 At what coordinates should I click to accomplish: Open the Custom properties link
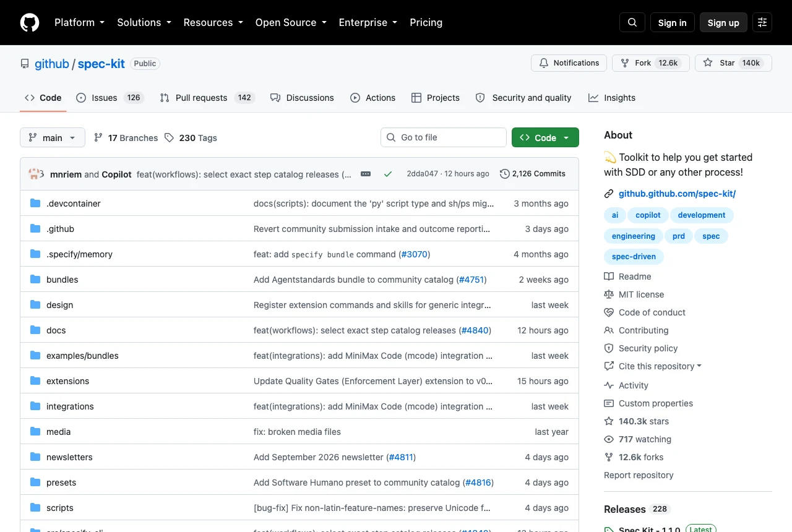pyautogui.click(x=656, y=403)
